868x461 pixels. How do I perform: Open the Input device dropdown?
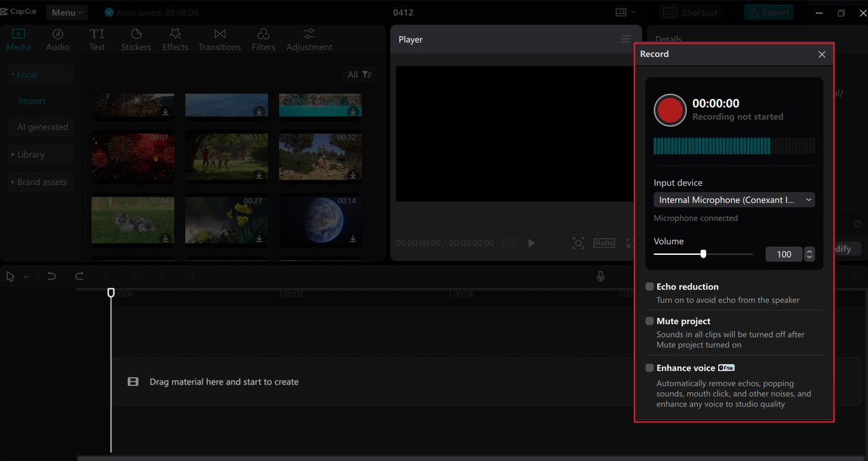(734, 200)
